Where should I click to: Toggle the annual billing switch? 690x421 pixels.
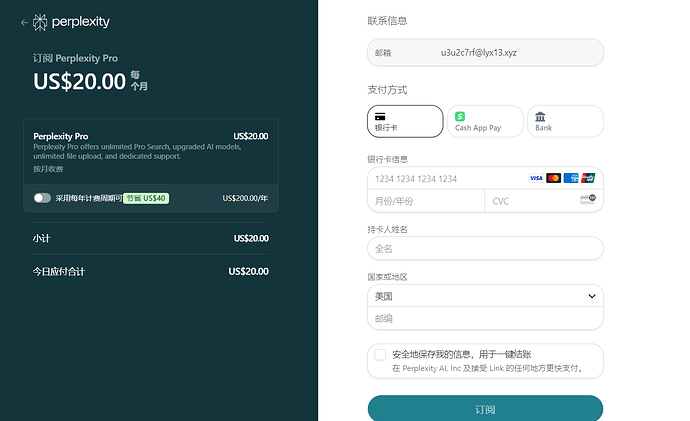click(42, 198)
